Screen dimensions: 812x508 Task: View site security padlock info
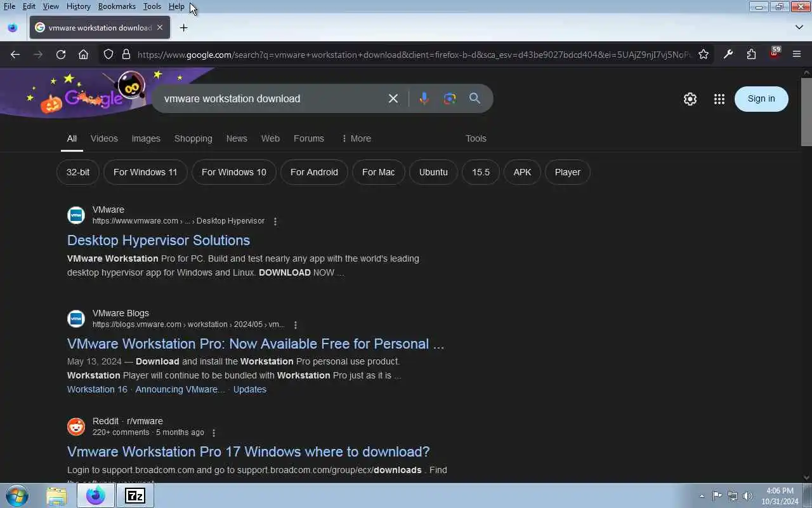(126, 55)
